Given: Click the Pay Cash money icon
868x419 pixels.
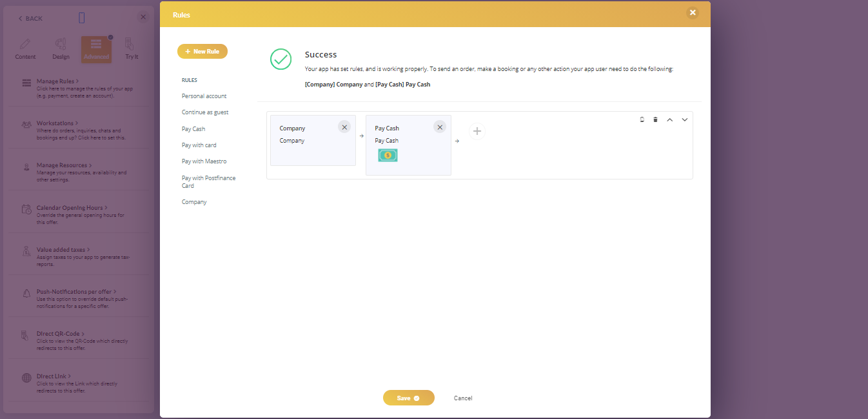Looking at the screenshot, I should 388,155.
